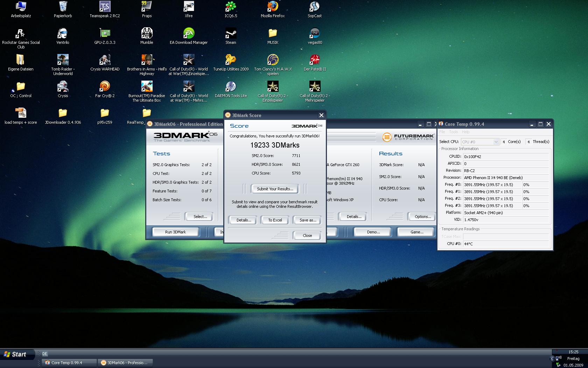Launch Der Pate II desktop icon
This screenshot has width=588, height=368.
(315, 62)
